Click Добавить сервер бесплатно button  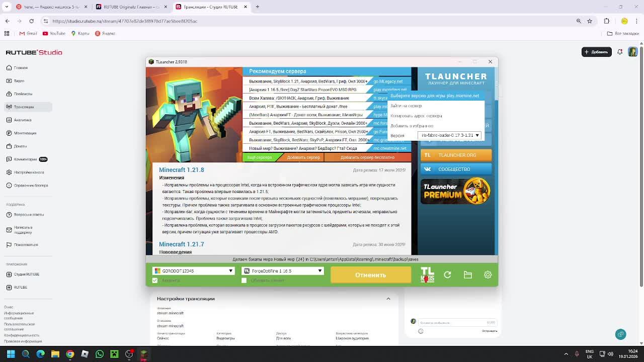[367, 157]
